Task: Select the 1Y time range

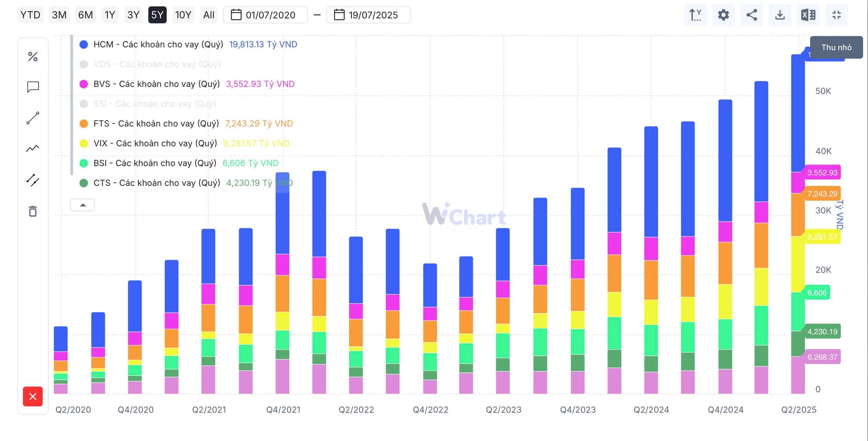Action: pos(110,15)
